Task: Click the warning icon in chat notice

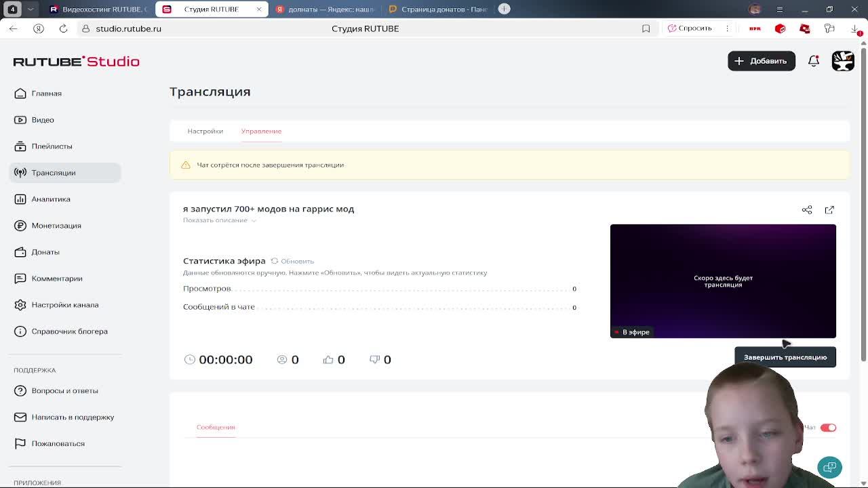Action: (186, 165)
